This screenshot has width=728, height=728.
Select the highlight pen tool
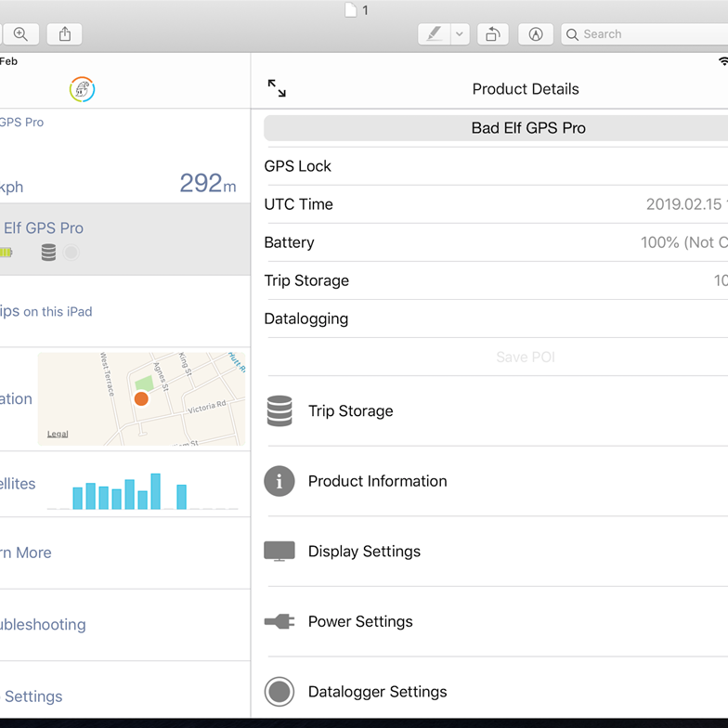[x=434, y=34]
